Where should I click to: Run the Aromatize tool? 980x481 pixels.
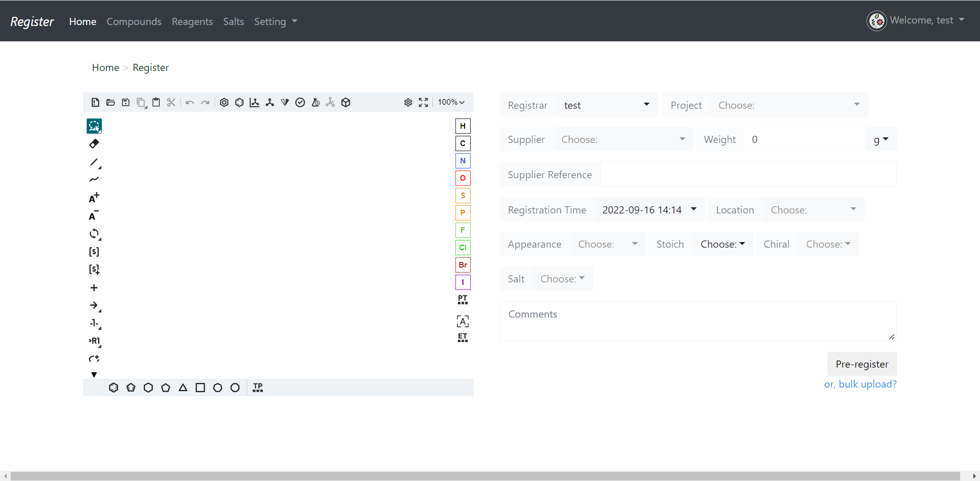click(224, 103)
